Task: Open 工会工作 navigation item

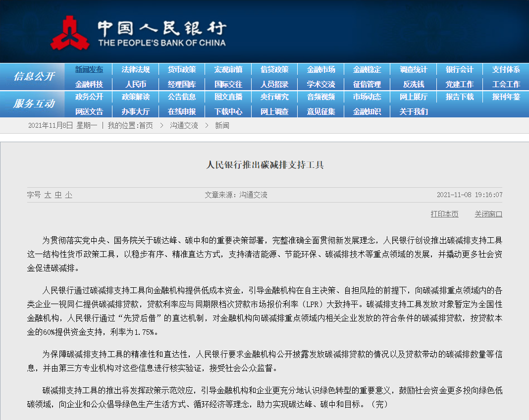Action: pos(506,84)
